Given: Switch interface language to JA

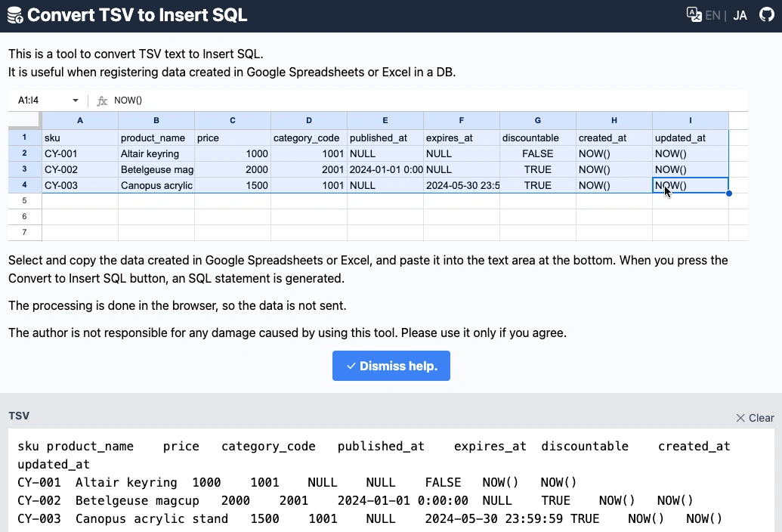Looking at the screenshot, I should pos(740,14).
